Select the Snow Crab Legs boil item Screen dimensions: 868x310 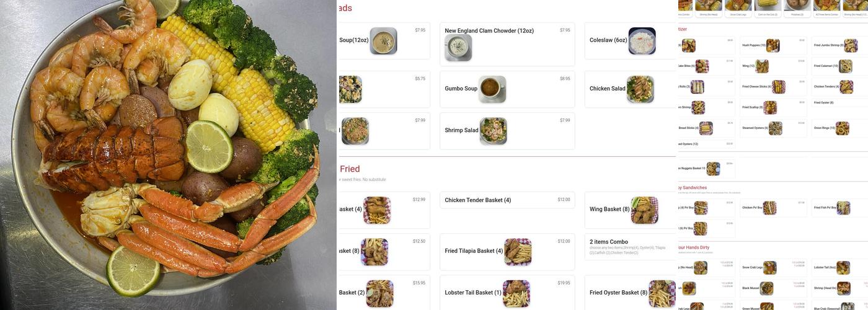[773, 268]
